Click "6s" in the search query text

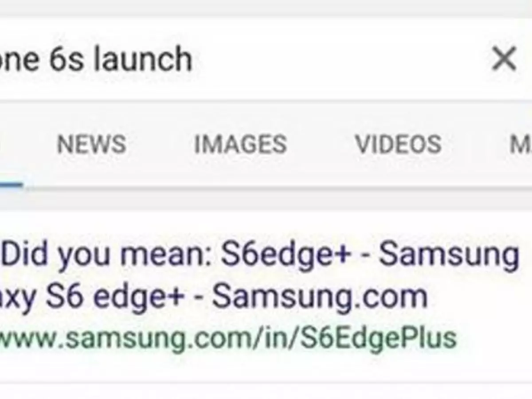(x=66, y=59)
